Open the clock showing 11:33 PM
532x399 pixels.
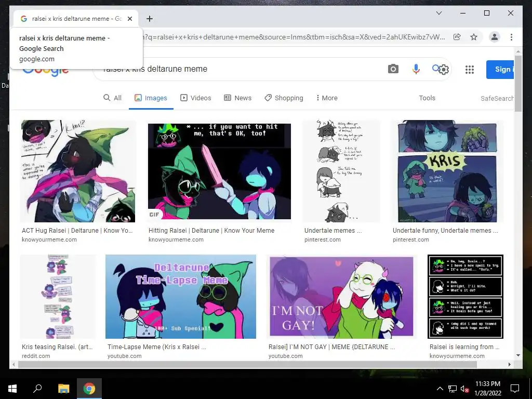click(x=488, y=389)
